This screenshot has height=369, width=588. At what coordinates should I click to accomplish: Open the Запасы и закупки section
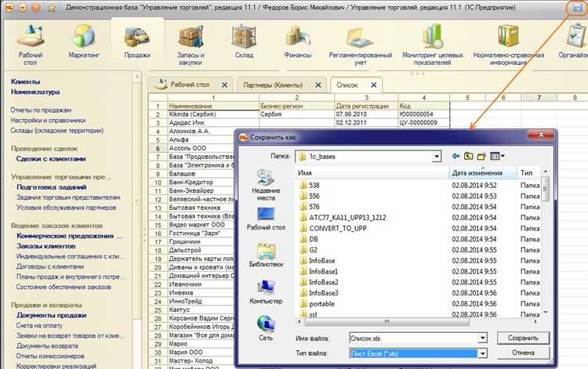coord(191,42)
